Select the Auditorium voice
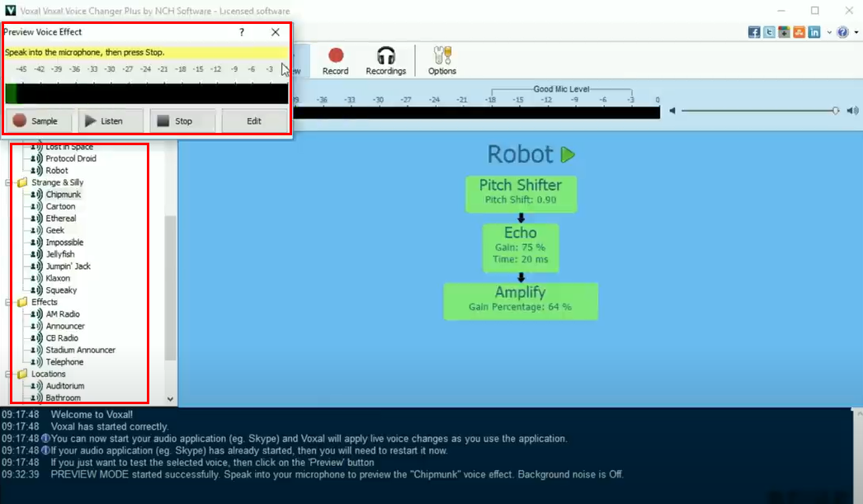The height and width of the screenshot is (504, 863). [65, 386]
